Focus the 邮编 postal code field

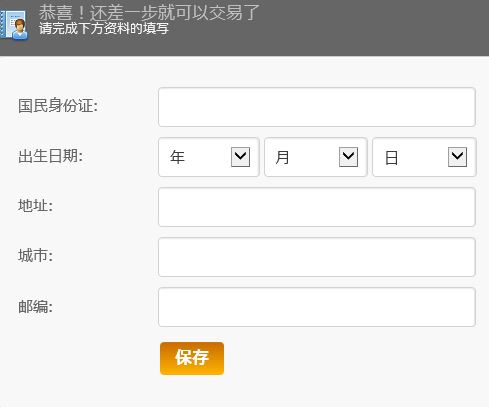[317, 307]
